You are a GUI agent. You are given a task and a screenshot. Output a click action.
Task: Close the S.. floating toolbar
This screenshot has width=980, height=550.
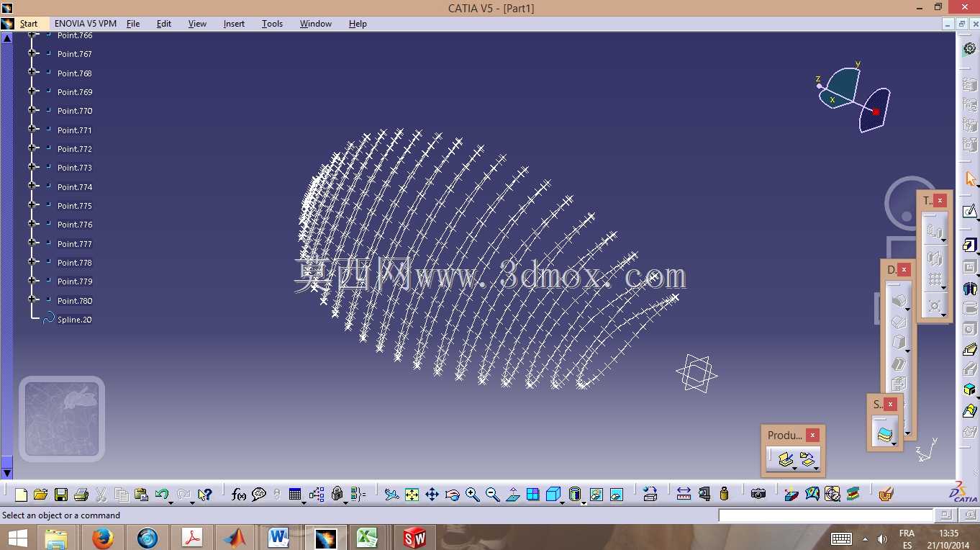(890, 405)
